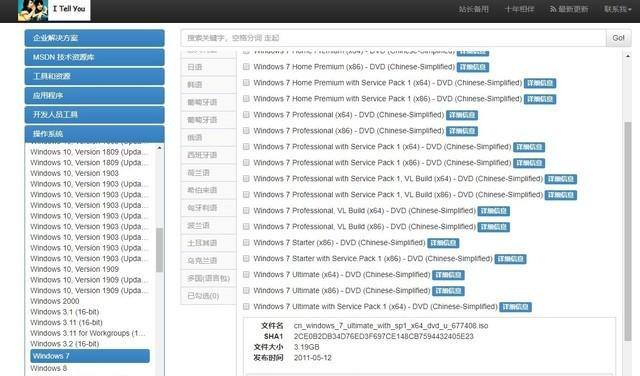Screen dimensions: 640x376
Task: Focus the keyword search input field
Action: tap(393, 38)
